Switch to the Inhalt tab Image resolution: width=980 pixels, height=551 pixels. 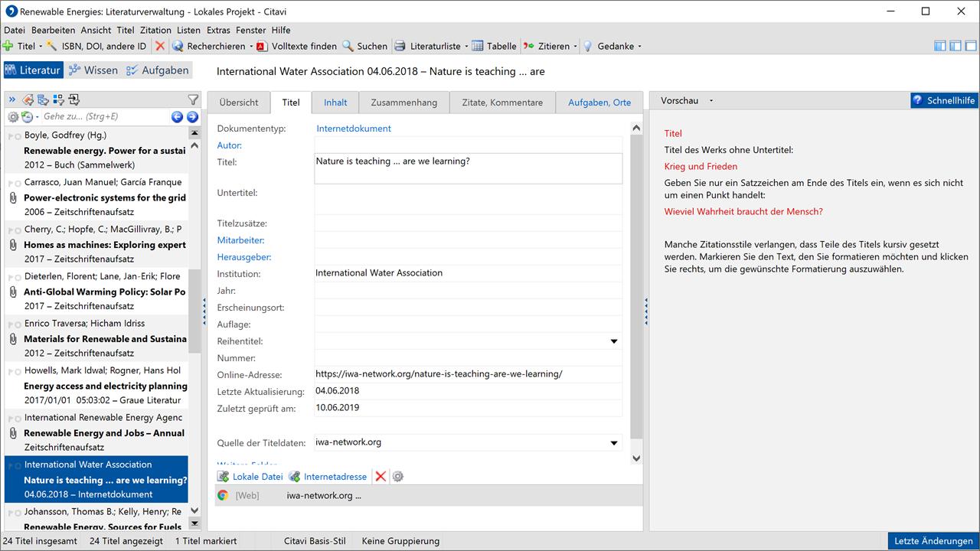pyautogui.click(x=335, y=103)
